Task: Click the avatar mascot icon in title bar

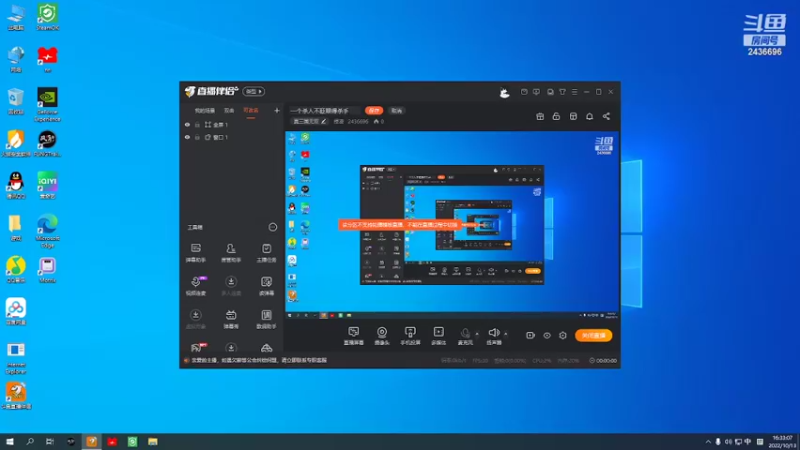Action: (x=504, y=92)
